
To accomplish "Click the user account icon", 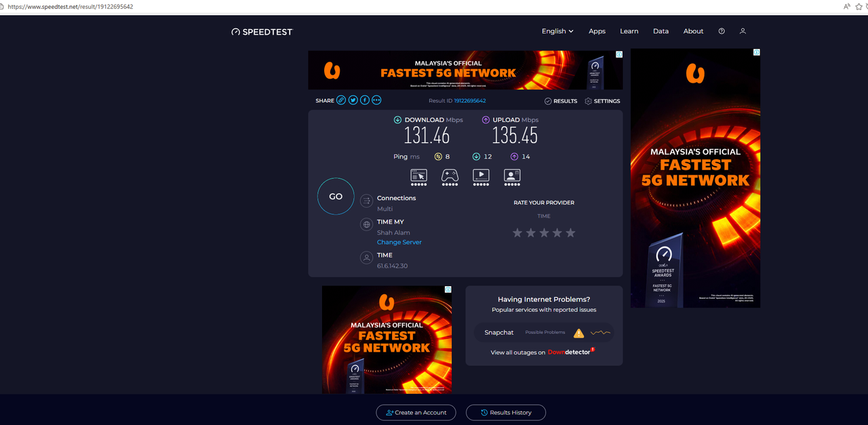I will 743,31.
